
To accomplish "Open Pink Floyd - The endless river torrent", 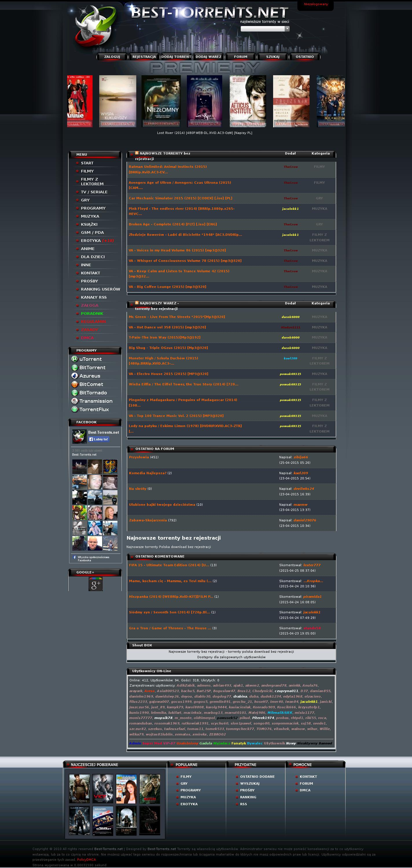I will point(182,211).
